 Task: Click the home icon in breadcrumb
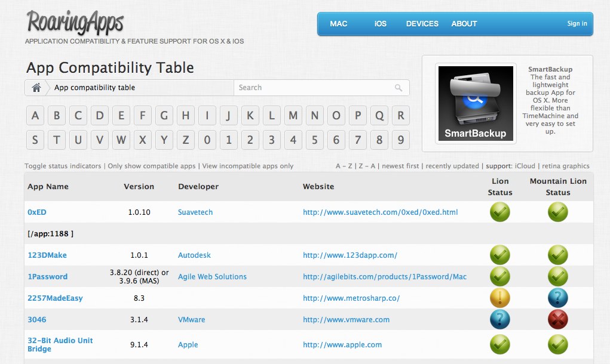(36, 87)
